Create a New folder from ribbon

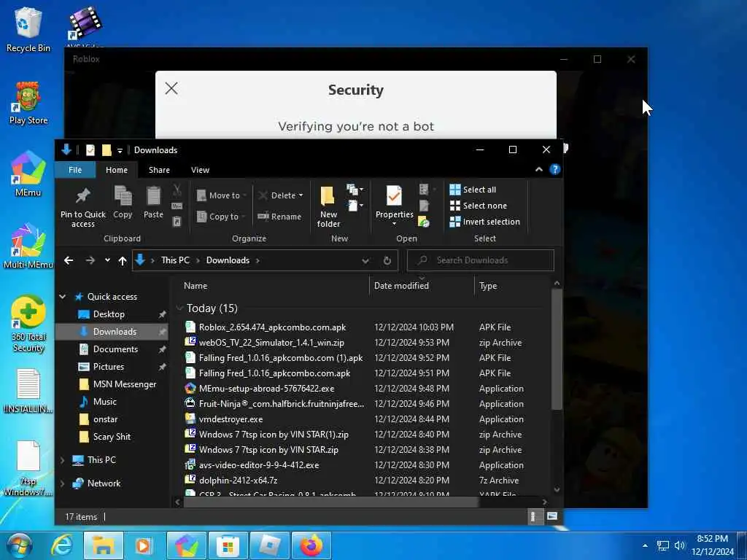(328, 206)
